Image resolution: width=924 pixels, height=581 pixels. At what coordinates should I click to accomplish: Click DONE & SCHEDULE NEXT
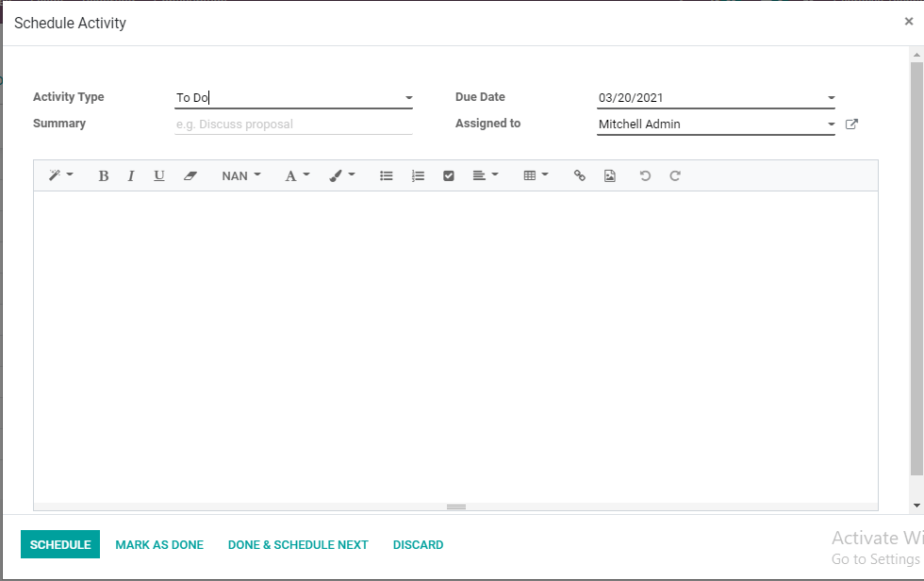298,544
